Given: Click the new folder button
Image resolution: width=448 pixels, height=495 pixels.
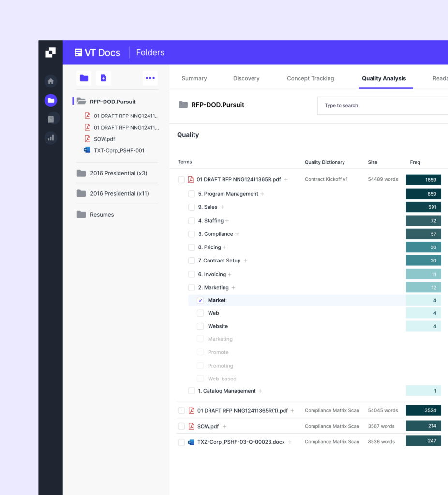Looking at the screenshot, I should point(84,78).
